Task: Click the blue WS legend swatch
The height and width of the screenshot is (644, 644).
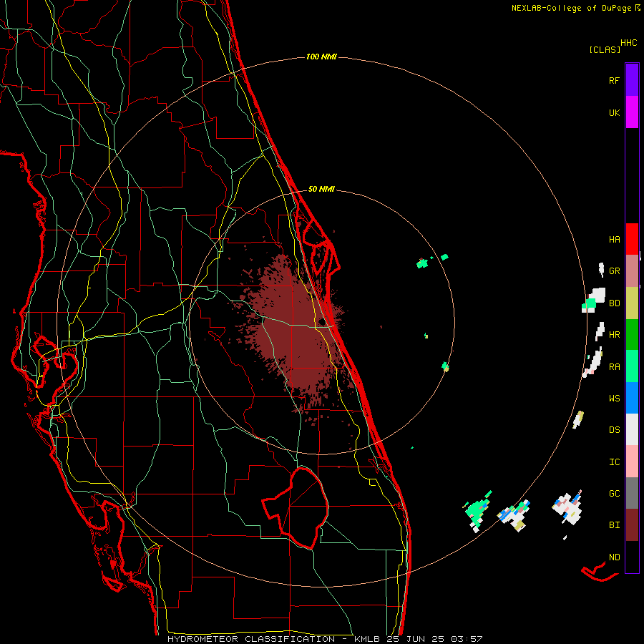Action: (632, 398)
